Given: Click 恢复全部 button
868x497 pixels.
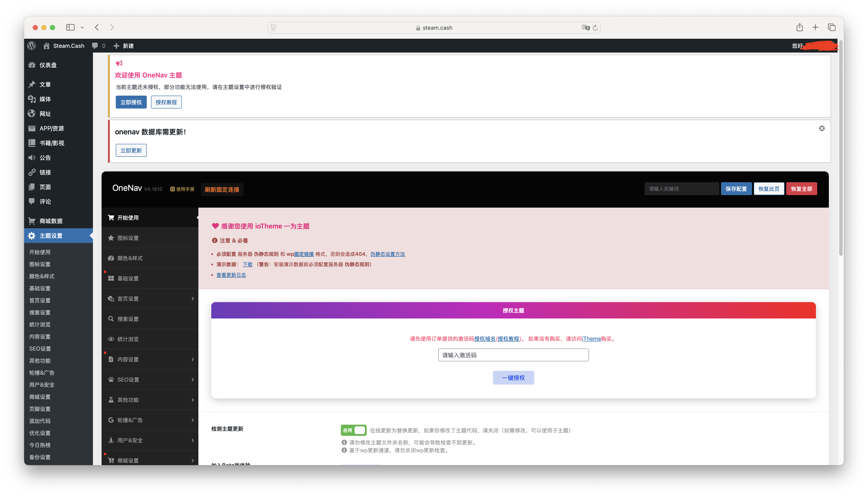Looking at the screenshot, I should 802,189.
